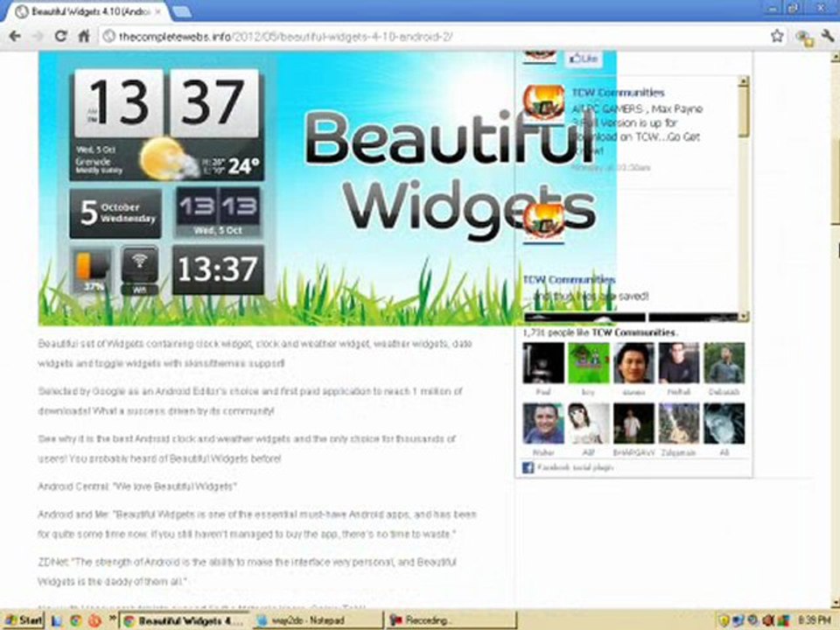Screen dimensions: 840x630
Task: Click the Facebook feed scroll down arrow
Action: pos(743,316)
